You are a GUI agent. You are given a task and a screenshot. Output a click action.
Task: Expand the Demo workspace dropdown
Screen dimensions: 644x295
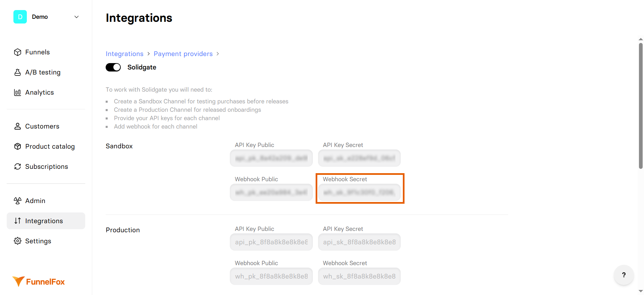pyautogui.click(x=76, y=17)
